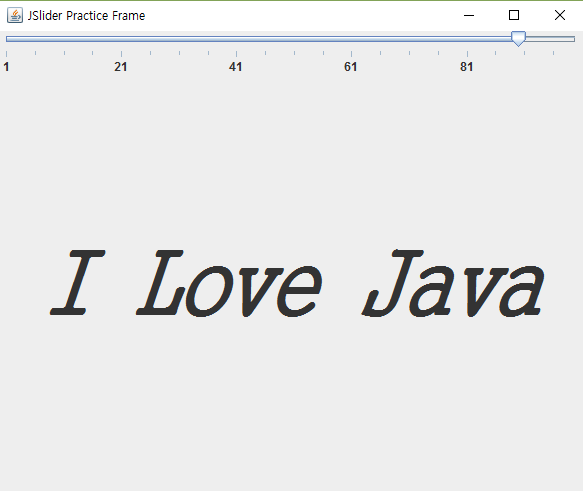This screenshot has width=583, height=491.
Task: Click slider track at tick label 61
Action: (351, 39)
